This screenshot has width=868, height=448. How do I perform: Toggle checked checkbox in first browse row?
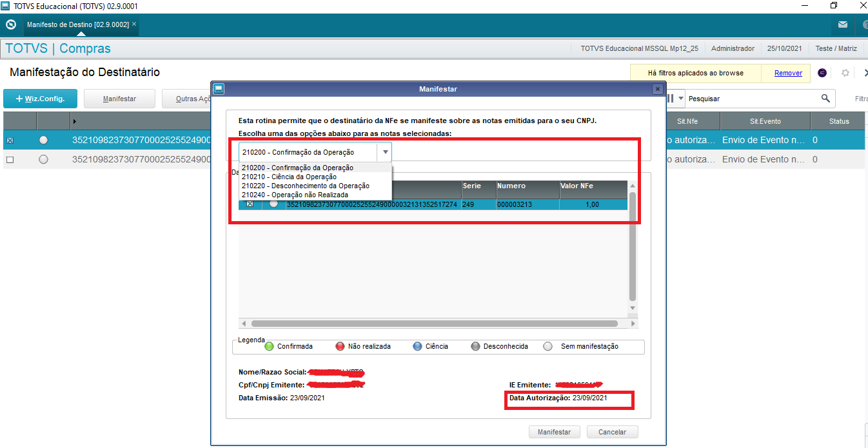10,140
